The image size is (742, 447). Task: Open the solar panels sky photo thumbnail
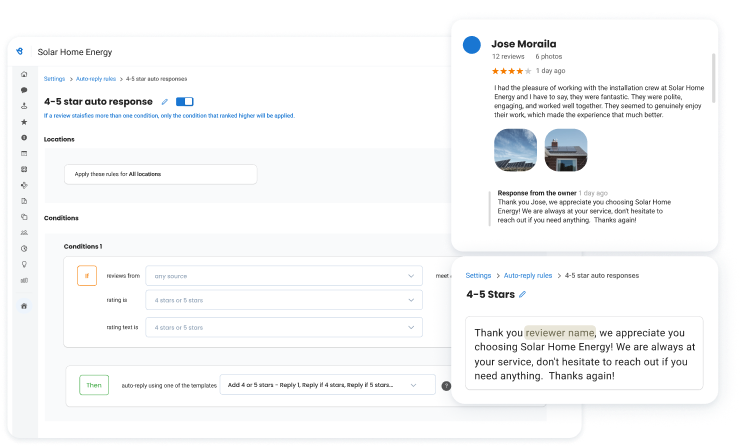point(515,150)
